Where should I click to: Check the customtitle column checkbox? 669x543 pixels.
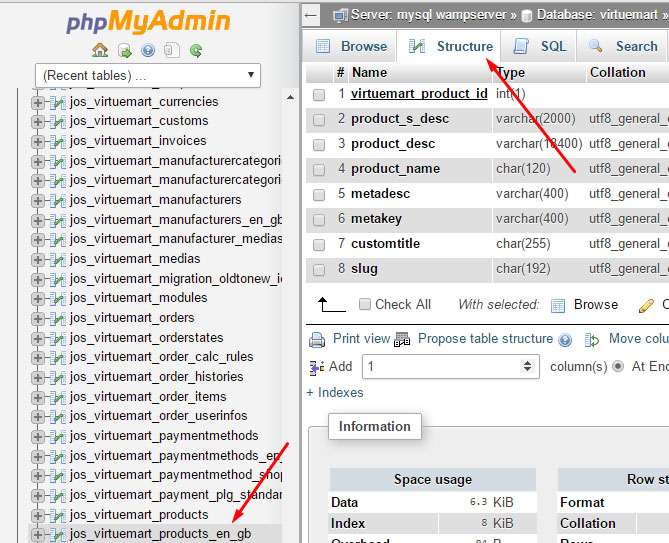pos(319,245)
